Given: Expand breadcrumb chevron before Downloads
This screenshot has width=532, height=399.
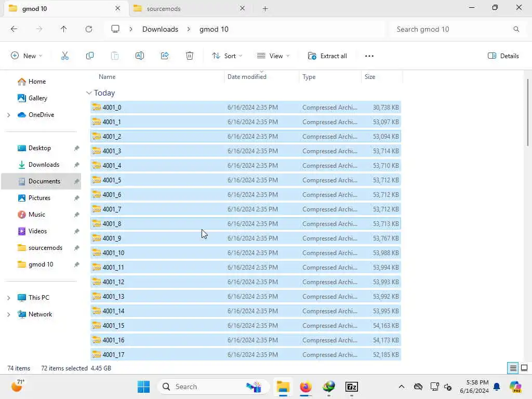Looking at the screenshot, I should click(x=130, y=29).
